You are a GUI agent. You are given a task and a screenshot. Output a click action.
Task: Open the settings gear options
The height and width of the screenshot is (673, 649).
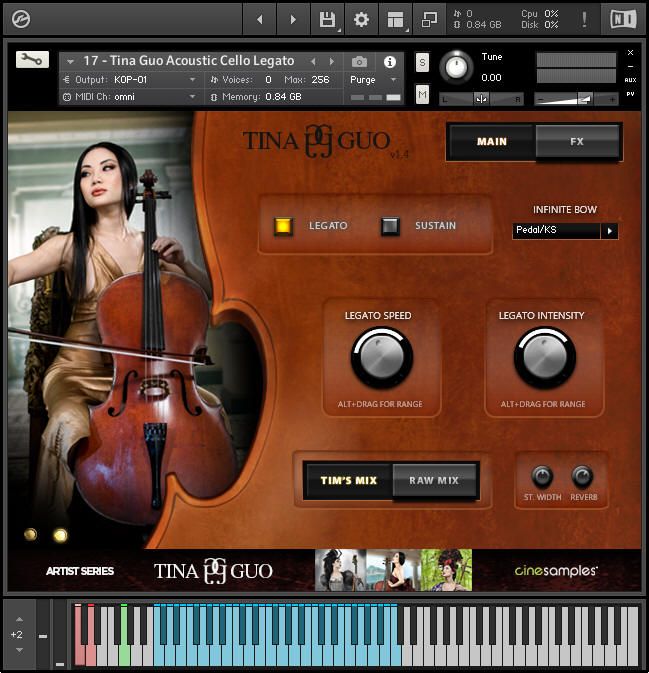(361, 19)
